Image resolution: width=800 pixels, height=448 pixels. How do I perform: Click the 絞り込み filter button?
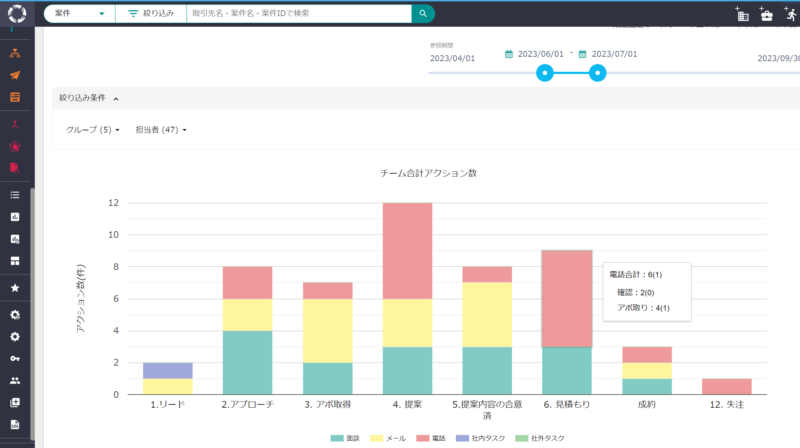pyautogui.click(x=151, y=14)
